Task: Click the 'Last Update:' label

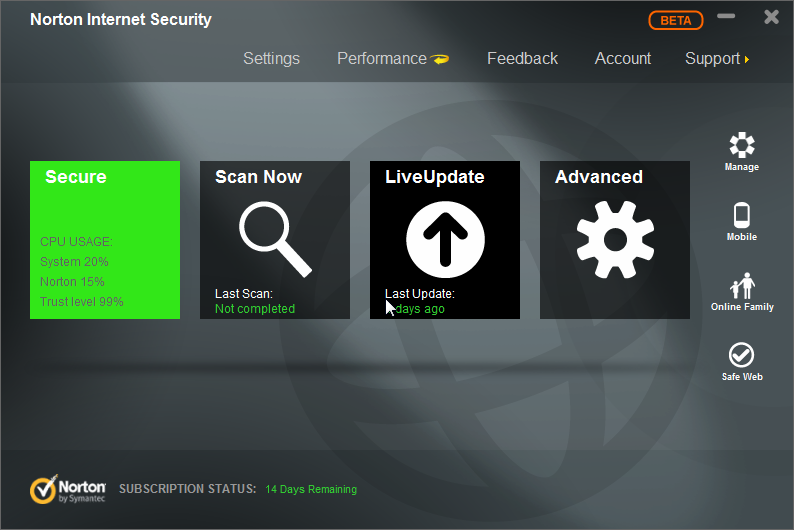Action: pyautogui.click(x=420, y=294)
